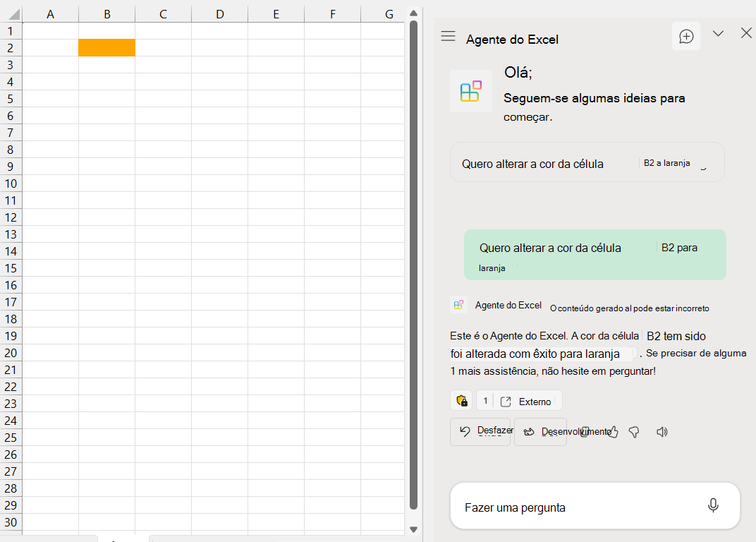Play the response with the speaker icon

click(661, 431)
